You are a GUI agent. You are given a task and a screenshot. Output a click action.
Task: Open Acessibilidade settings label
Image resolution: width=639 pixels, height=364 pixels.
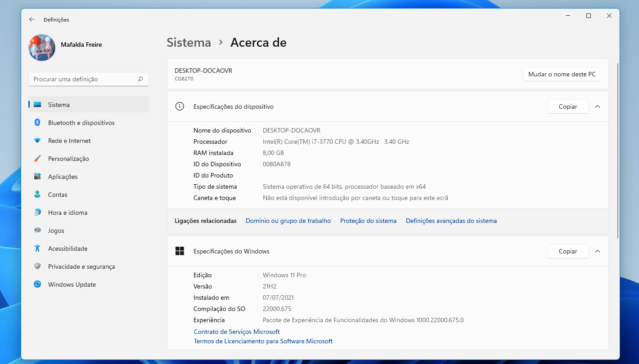tap(68, 249)
